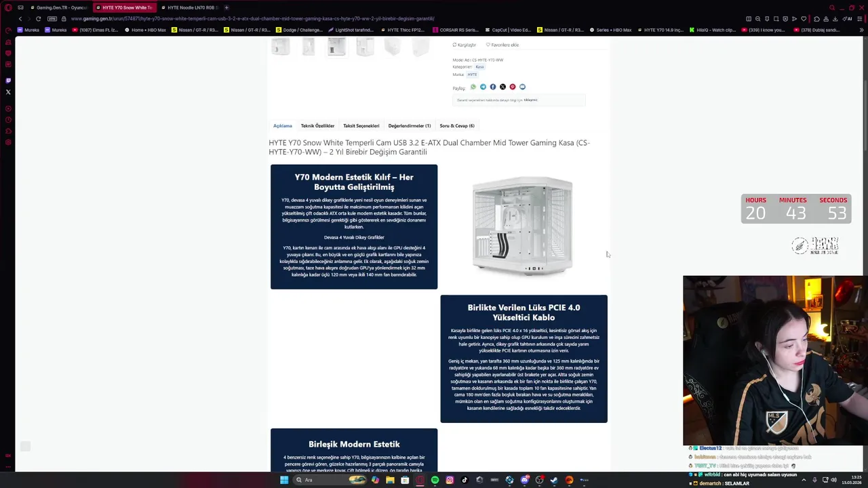Reload the current page

point(38,19)
